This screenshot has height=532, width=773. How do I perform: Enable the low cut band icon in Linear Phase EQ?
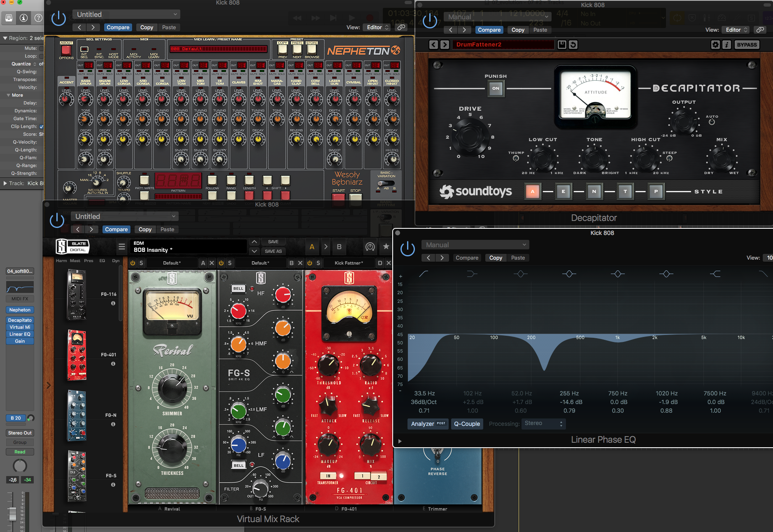[x=423, y=274]
